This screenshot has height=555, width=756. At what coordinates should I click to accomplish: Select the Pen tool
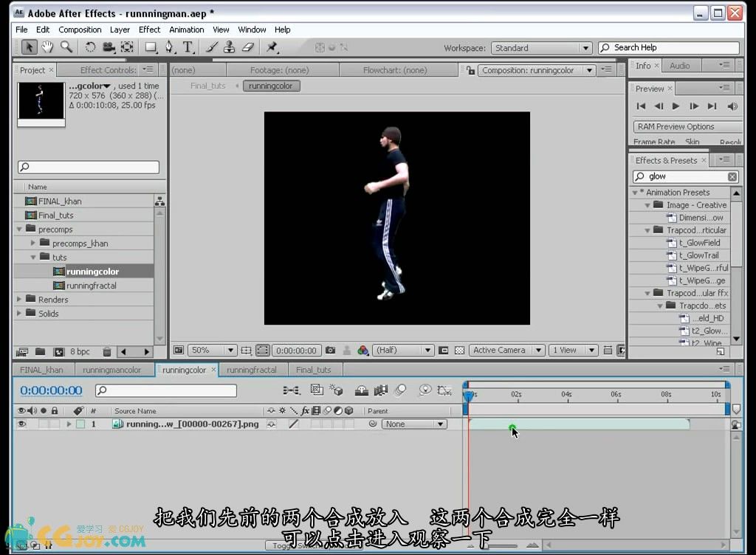169,47
